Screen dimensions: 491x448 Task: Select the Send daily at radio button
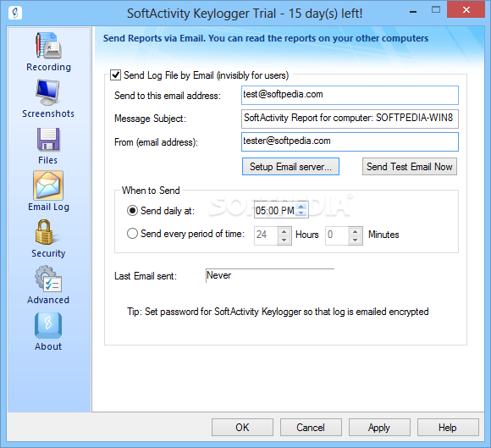[132, 211]
